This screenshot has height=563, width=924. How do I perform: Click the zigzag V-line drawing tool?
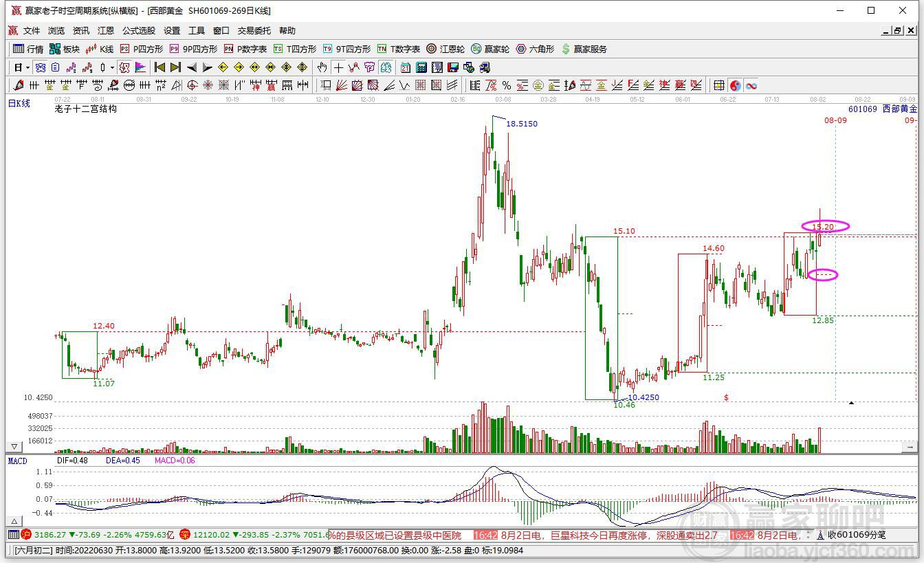coord(404,85)
